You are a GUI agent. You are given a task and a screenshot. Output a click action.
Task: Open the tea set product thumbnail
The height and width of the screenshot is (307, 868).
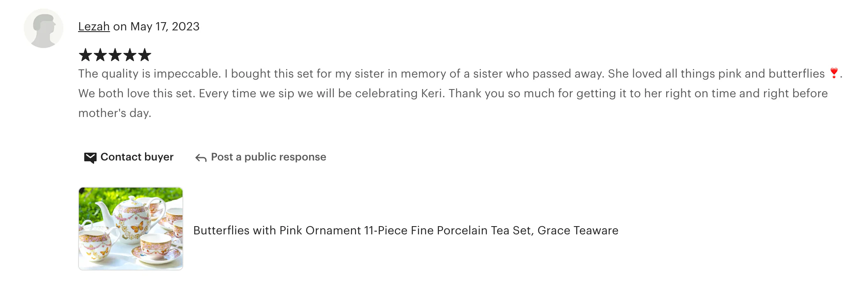131,229
